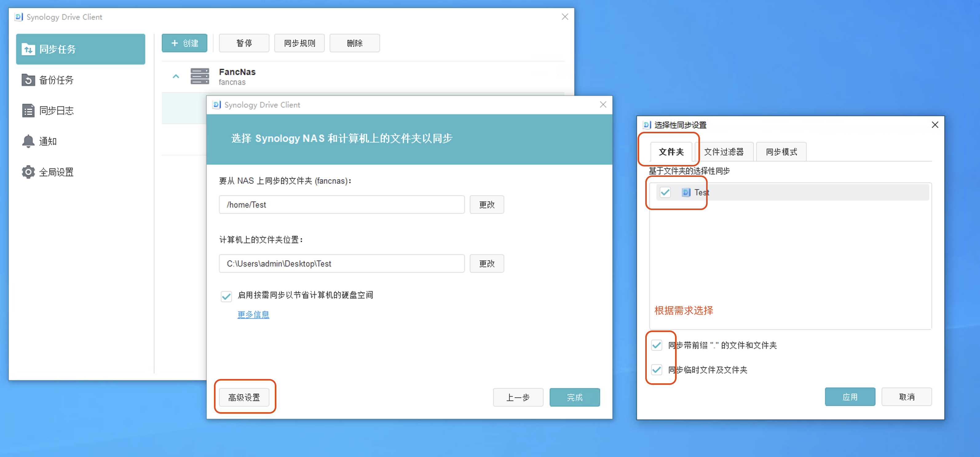Image resolution: width=980 pixels, height=457 pixels.
Task: Click the Test folder Drive icon
Action: pyautogui.click(x=686, y=192)
